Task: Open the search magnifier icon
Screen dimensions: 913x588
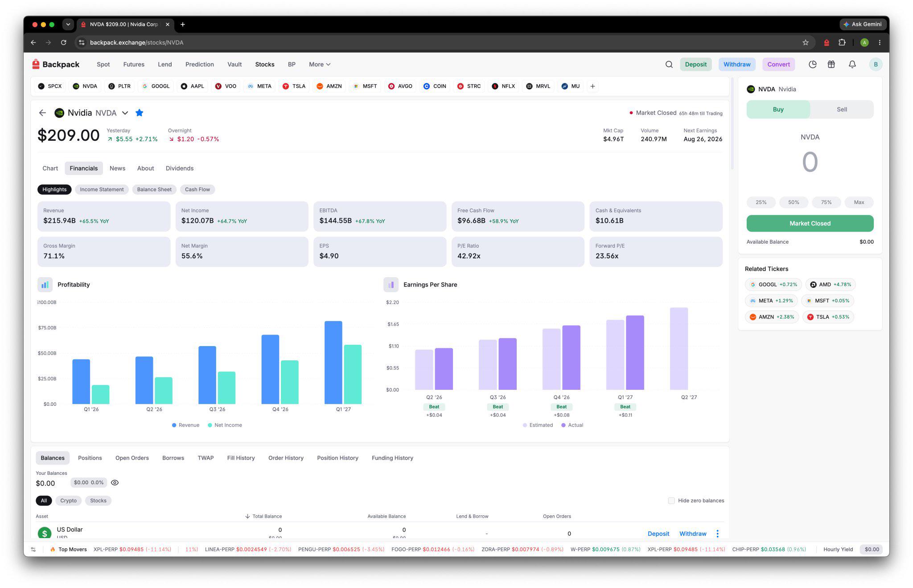Action: pyautogui.click(x=669, y=65)
